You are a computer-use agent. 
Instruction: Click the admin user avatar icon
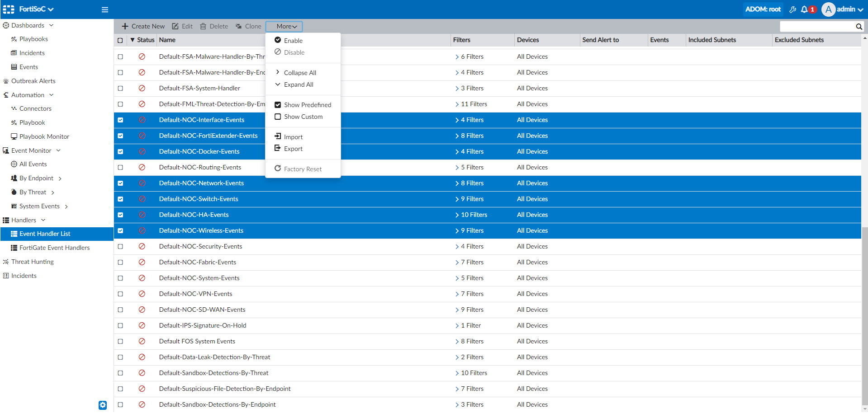tap(828, 9)
